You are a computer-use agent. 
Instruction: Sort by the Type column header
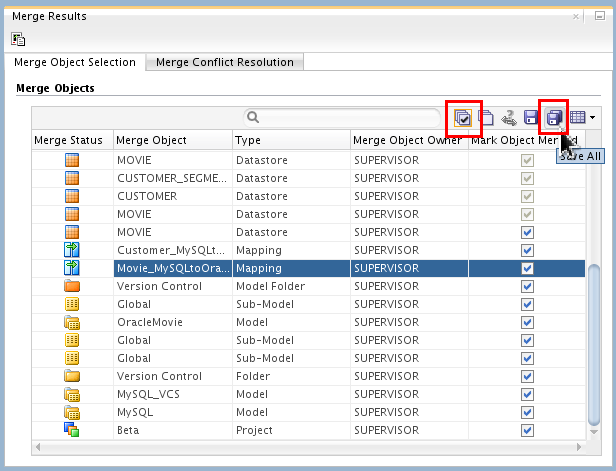pos(290,140)
